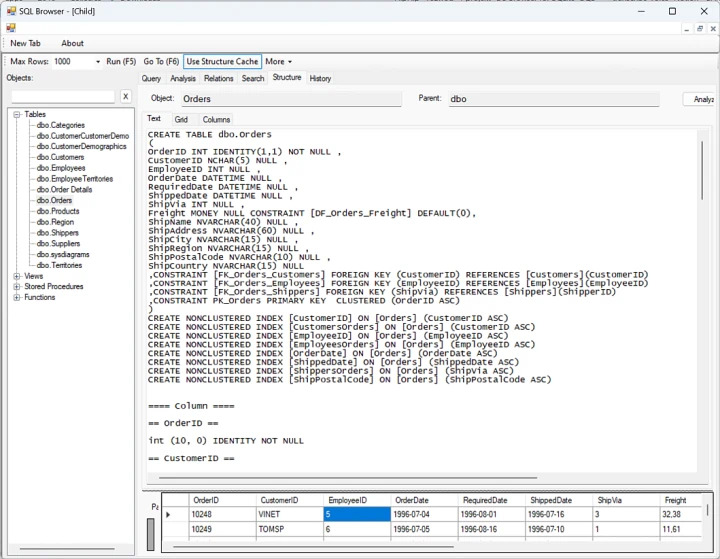Click the 1996-08-16 required date cell
This screenshot has width=720, height=559.
point(492,529)
